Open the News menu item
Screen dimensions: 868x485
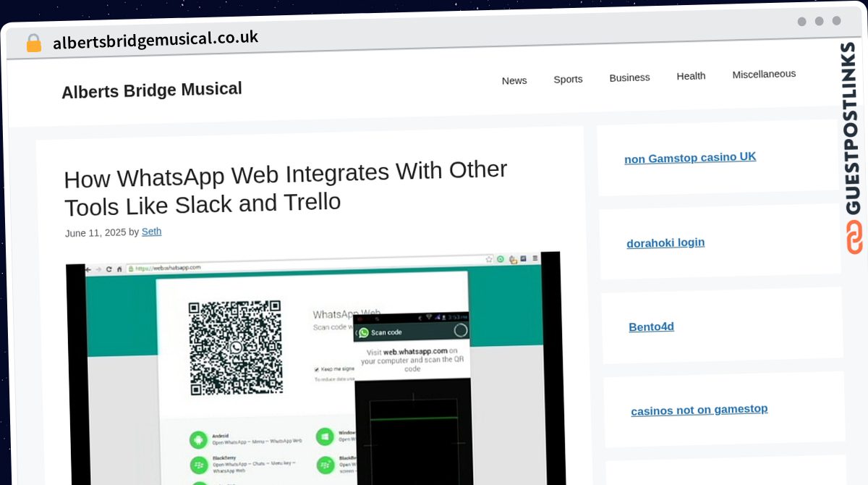(x=514, y=80)
